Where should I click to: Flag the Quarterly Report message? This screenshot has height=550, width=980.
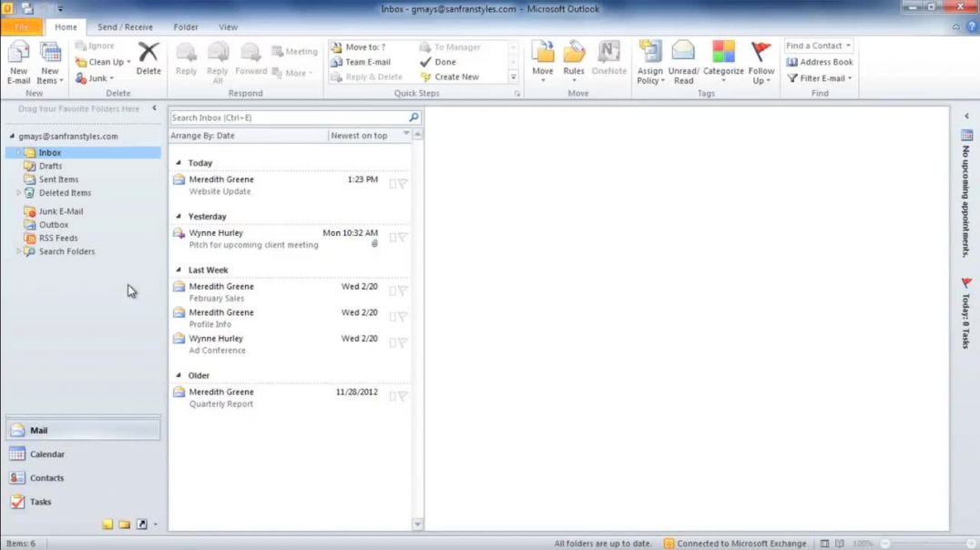[x=403, y=396]
